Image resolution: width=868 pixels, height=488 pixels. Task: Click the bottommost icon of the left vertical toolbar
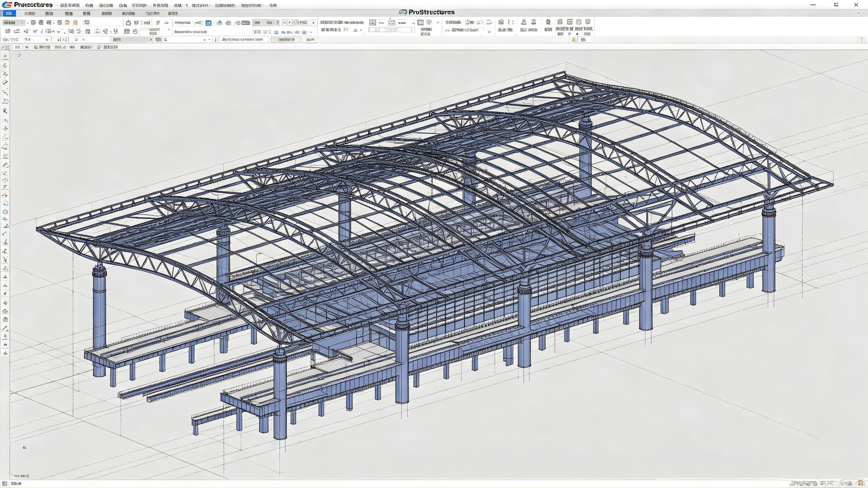5,353
